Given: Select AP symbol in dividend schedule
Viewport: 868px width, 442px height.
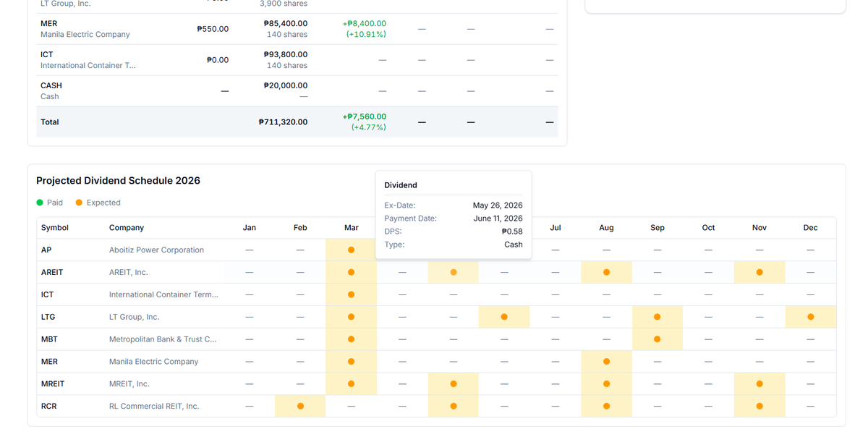Looking at the screenshot, I should point(46,250).
